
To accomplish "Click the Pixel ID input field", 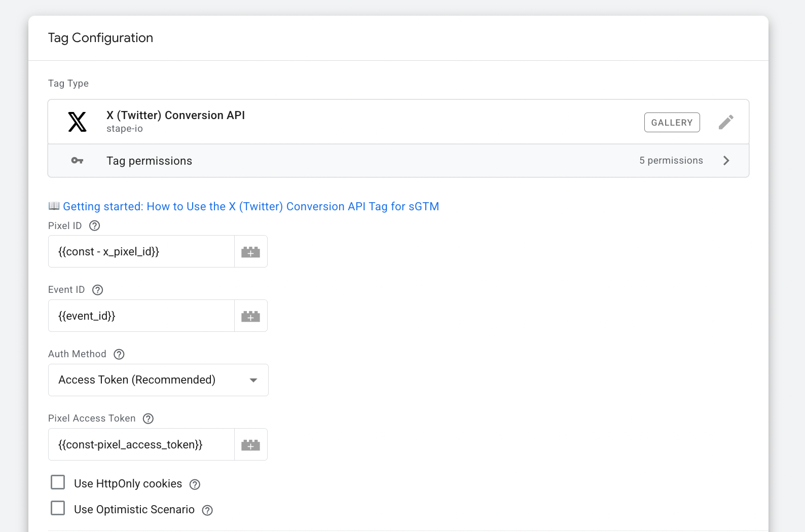I will coord(141,252).
